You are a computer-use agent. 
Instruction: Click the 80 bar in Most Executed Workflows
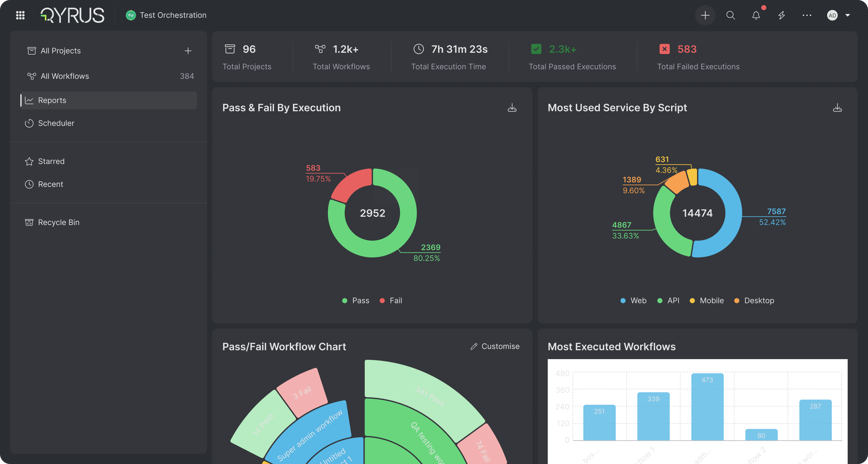761,435
